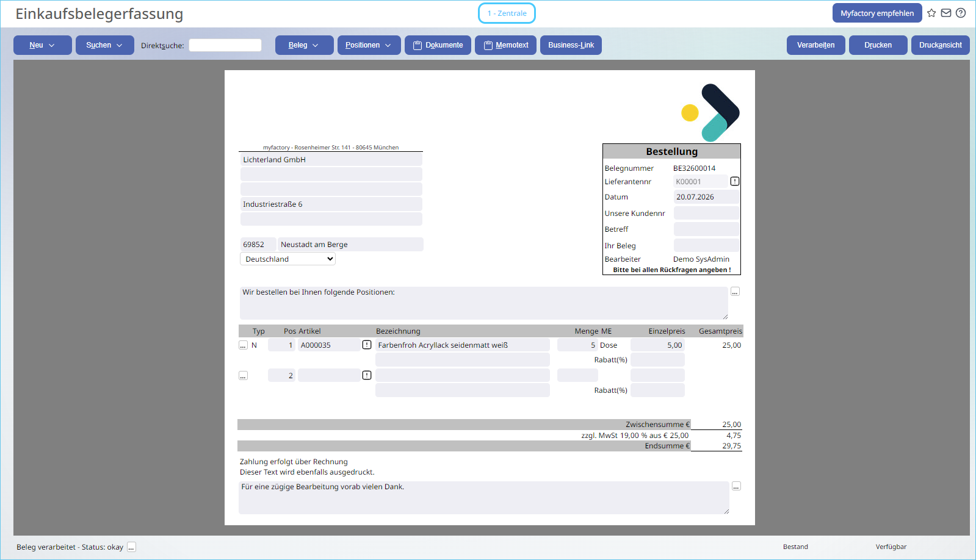Expand the Beleg dropdown menu
The height and width of the screenshot is (560, 976).
tap(304, 45)
